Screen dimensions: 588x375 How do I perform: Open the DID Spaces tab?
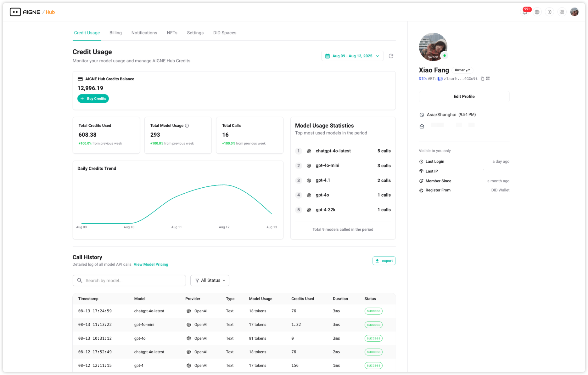(225, 33)
